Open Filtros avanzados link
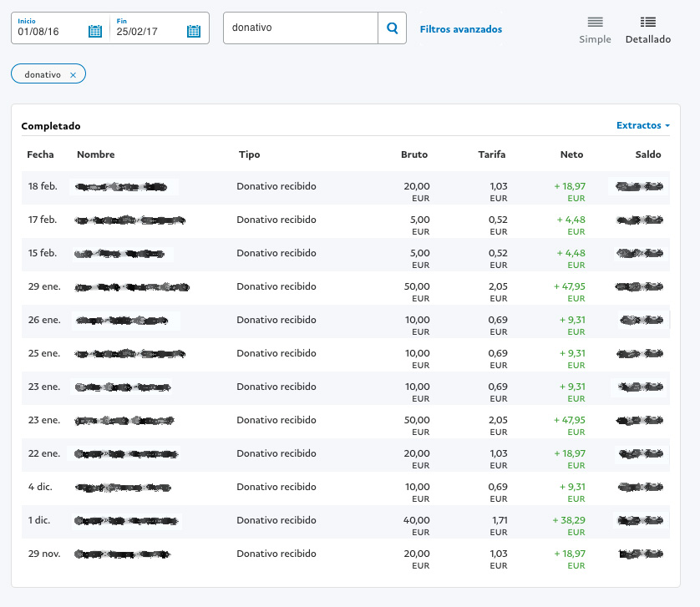This screenshot has width=700, height=607. [x=460, y=29]
